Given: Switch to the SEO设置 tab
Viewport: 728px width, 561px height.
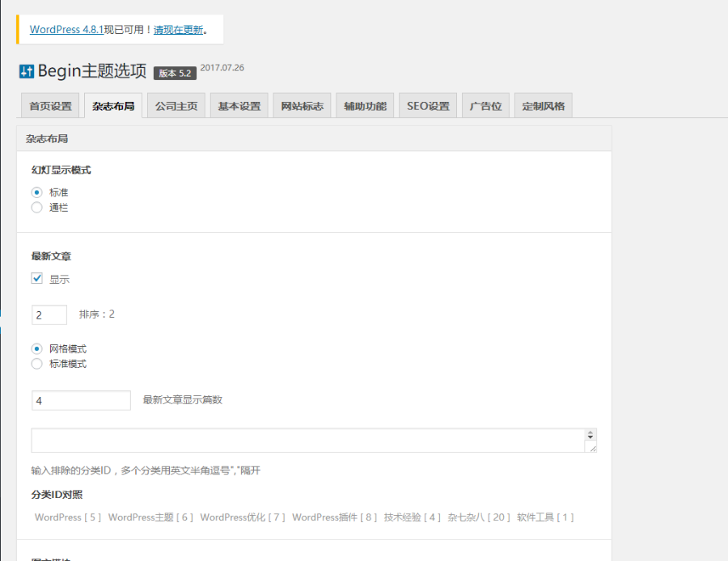Looking at the screenshot, I should pos(428,106).
